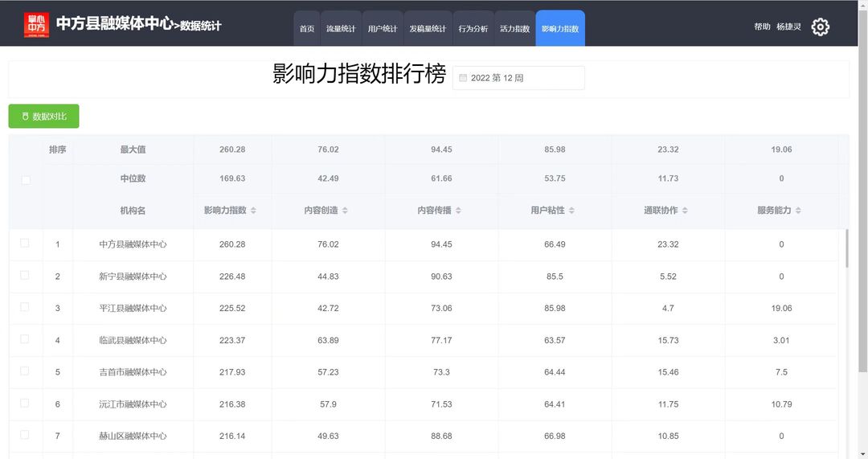868x459 pixels.
Task: Click the 217.93 influence value
Action: [x=232, y=372]
